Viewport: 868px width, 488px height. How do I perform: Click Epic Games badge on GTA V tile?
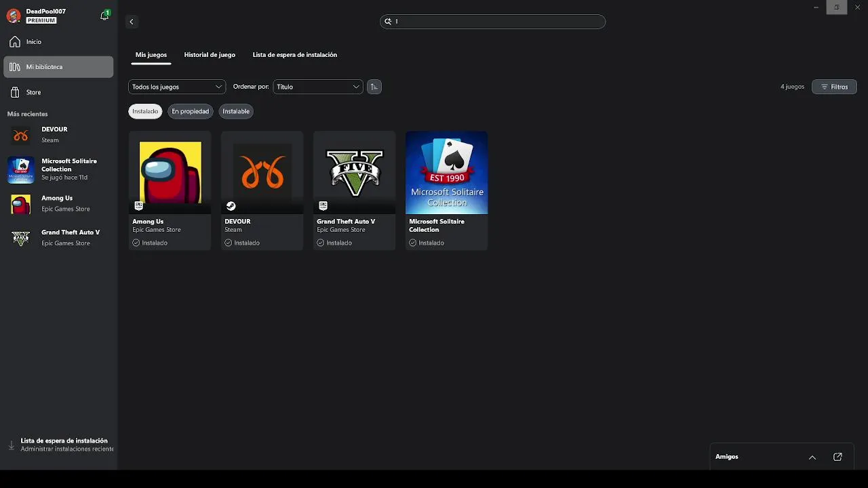tap(323, 206)
